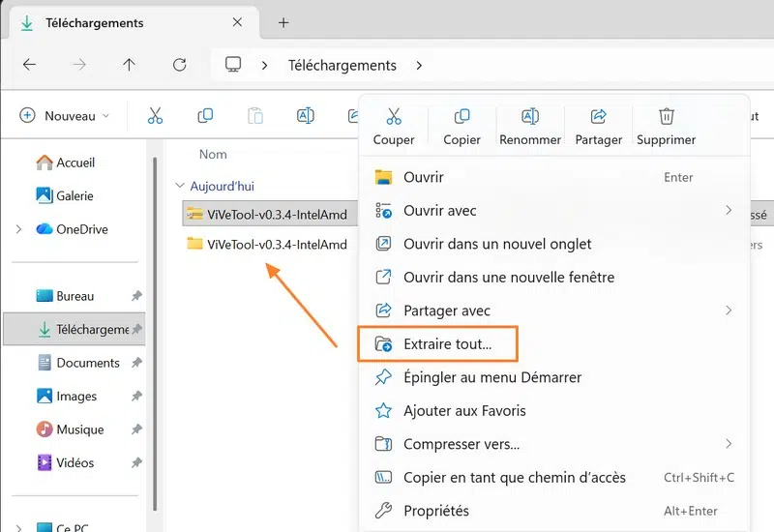Viewport: 774px width, 532px height.
Task: Expand the OneDrive tree node
Action: click(18, 229)
